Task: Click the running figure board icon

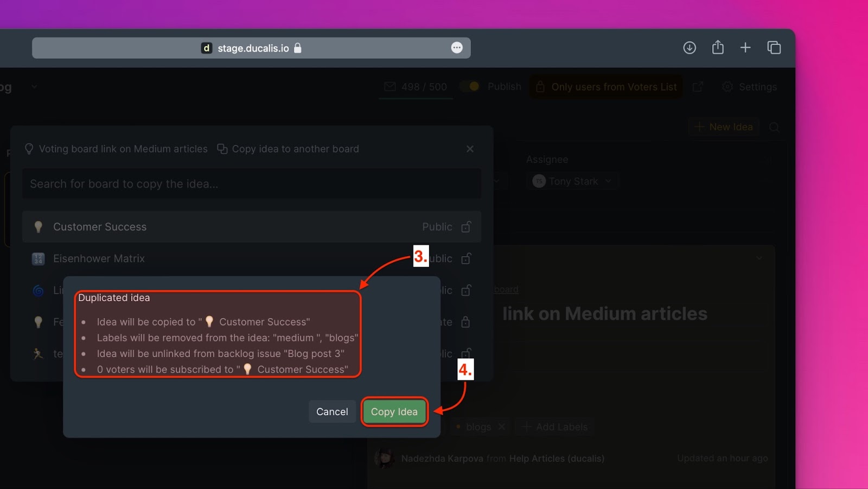Action: coord(38,354)
